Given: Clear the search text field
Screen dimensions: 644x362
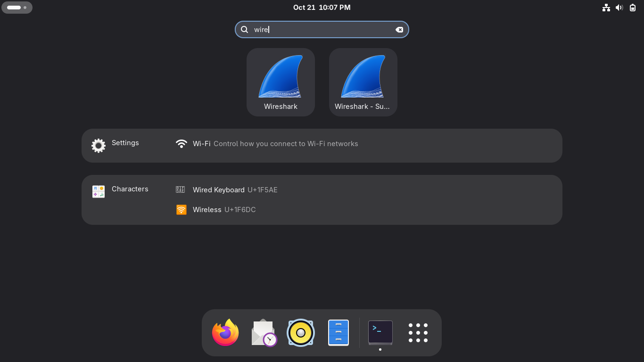Looking at the screenshot, I should click(x=399, y=30).
